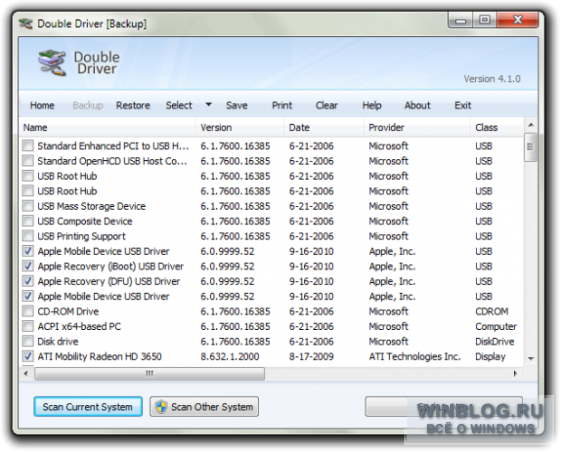Click the shield icon on Scan Other System

[x=161, y=407]
